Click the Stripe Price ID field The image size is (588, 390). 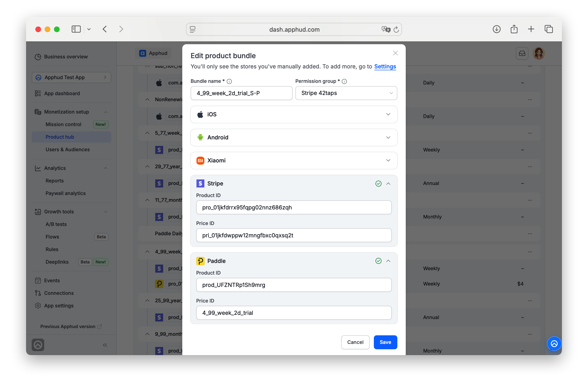click(294, 235)
